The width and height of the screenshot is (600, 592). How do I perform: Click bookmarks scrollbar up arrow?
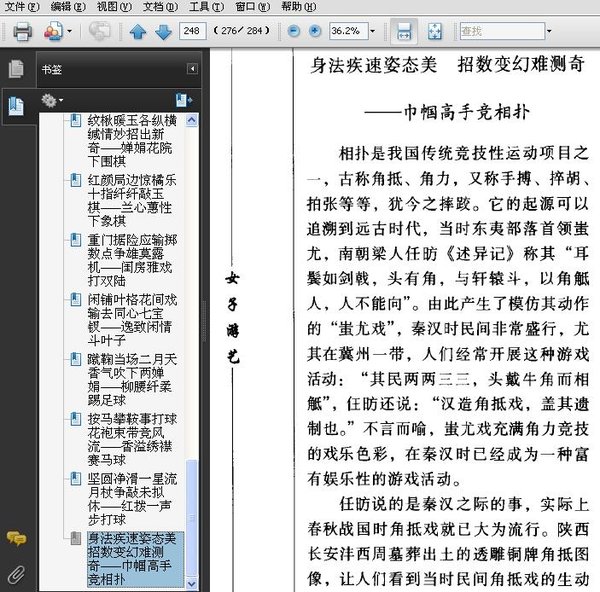(191, 120)
